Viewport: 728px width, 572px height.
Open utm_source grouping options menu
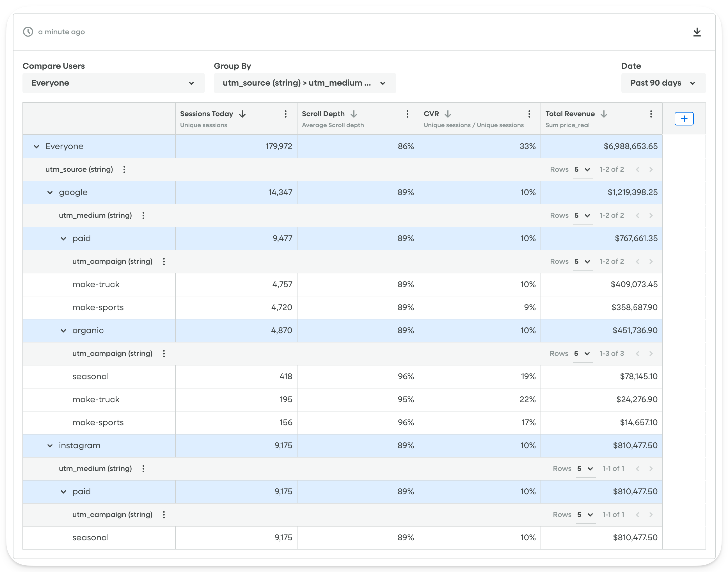coord(124,170)
